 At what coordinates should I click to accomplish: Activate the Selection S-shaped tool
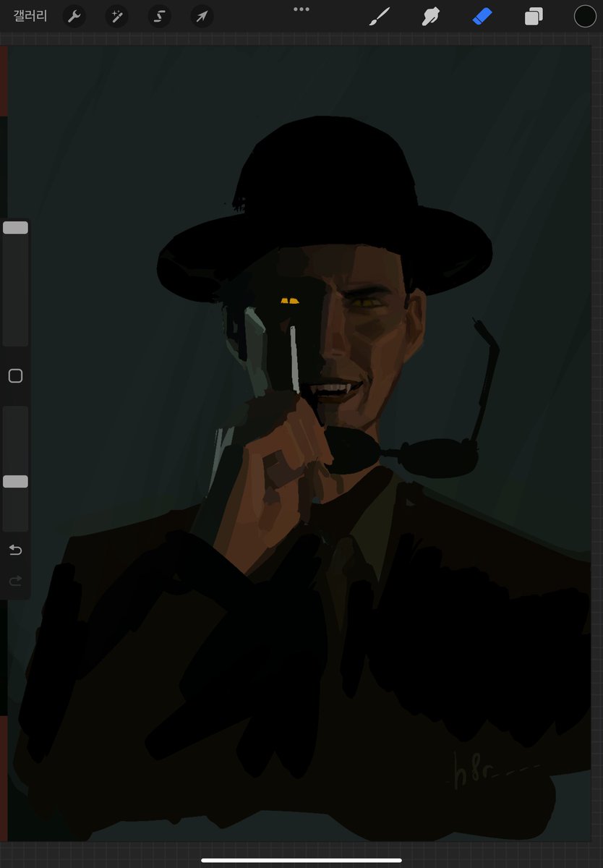tap(159, 16)
